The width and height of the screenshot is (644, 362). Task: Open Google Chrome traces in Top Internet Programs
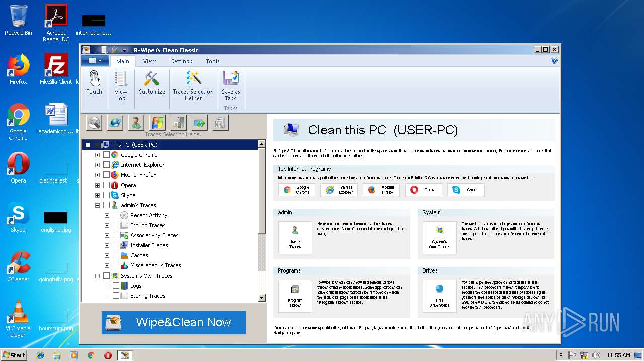click(297, 190)
